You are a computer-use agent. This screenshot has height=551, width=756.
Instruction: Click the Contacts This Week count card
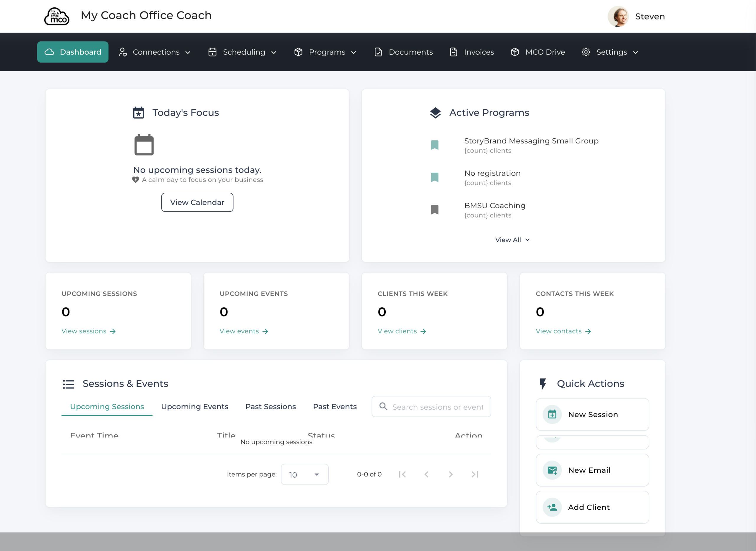pyautogui.click(x=592, y=311)
